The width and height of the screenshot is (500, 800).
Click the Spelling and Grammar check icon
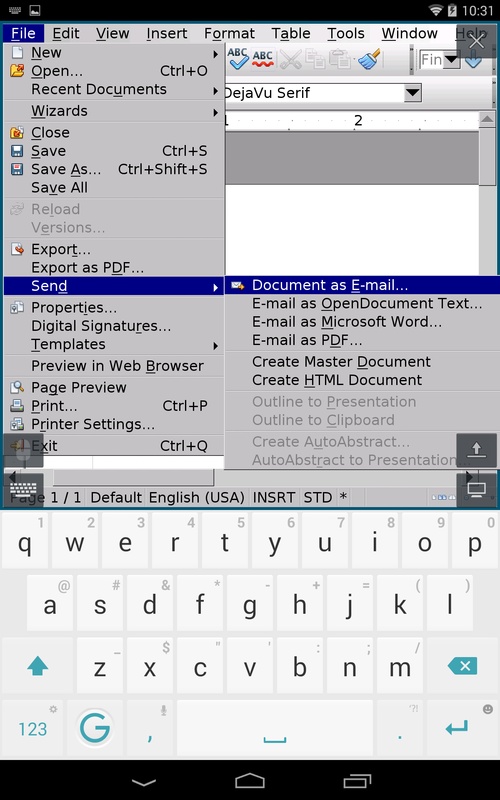pyautogui.click(x=238, y=59)
